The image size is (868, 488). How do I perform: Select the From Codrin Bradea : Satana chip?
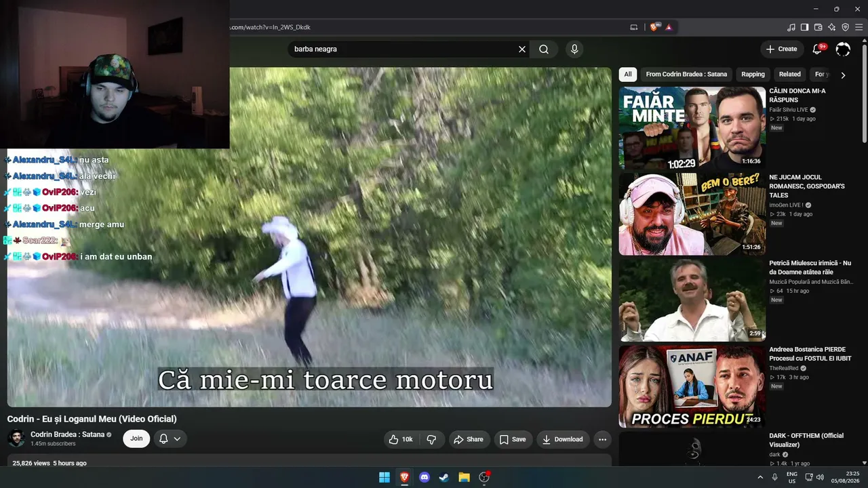(x=686, y=75)
